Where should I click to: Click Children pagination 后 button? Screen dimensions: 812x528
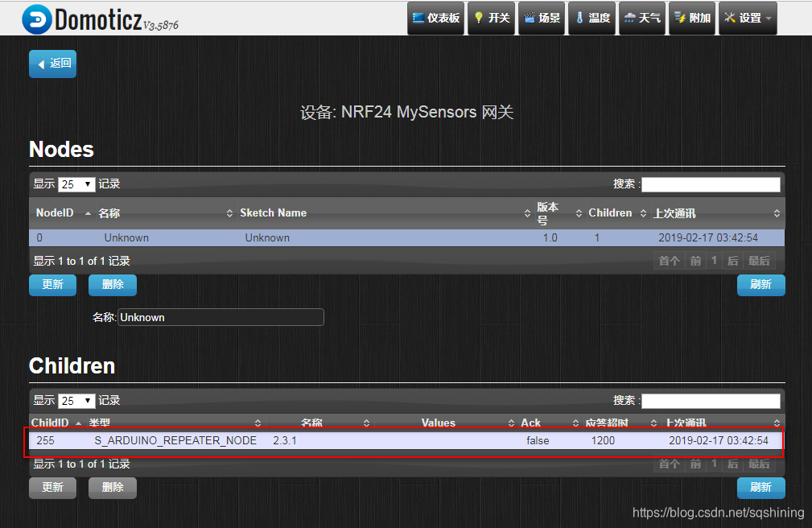pos(732,464)
